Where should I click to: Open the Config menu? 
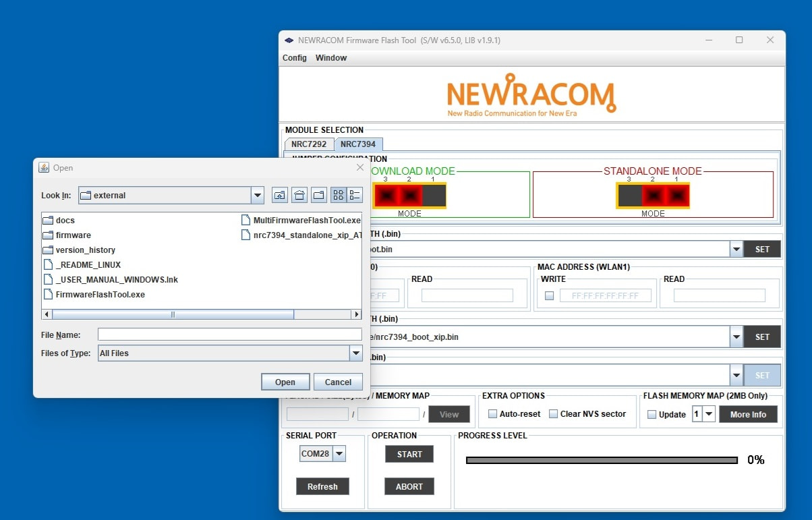point(294,58)
